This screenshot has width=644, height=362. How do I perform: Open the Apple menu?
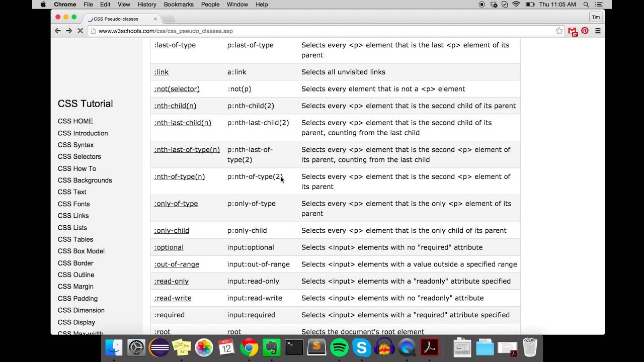click(x=43, y=5)
